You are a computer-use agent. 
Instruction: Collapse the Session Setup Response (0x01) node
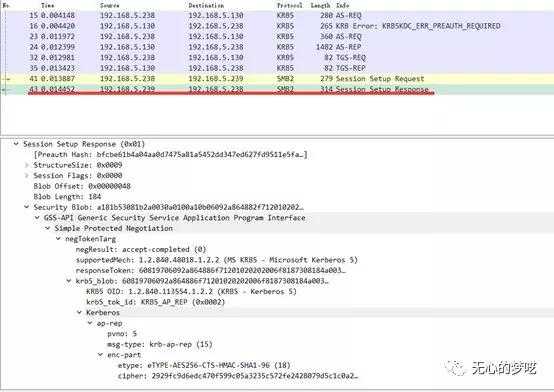(16, 144)
